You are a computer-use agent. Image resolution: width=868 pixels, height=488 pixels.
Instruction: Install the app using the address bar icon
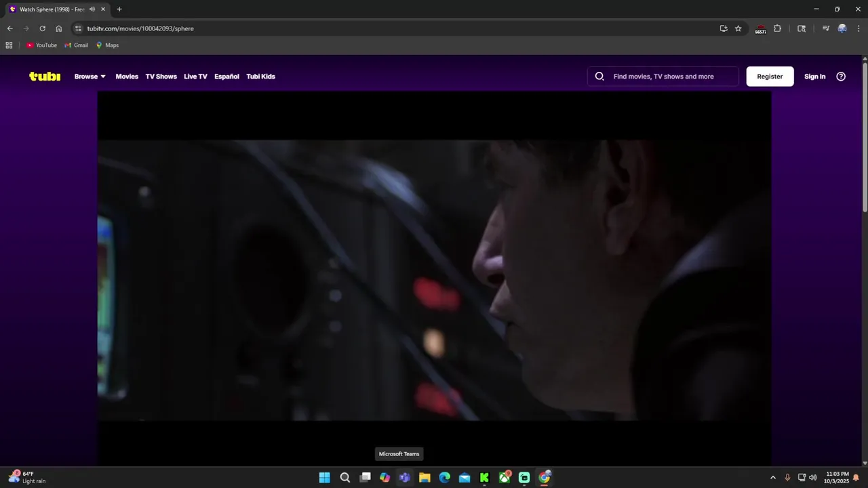click(724, 28)
